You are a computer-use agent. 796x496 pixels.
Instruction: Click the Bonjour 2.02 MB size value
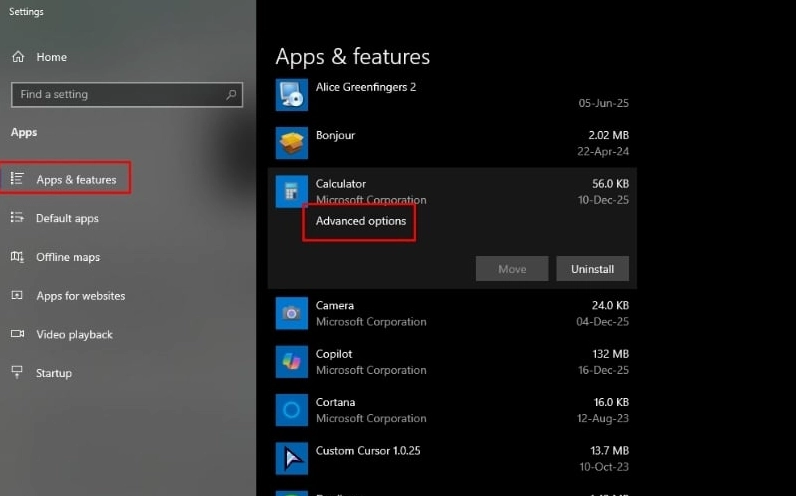coord(608,135)
